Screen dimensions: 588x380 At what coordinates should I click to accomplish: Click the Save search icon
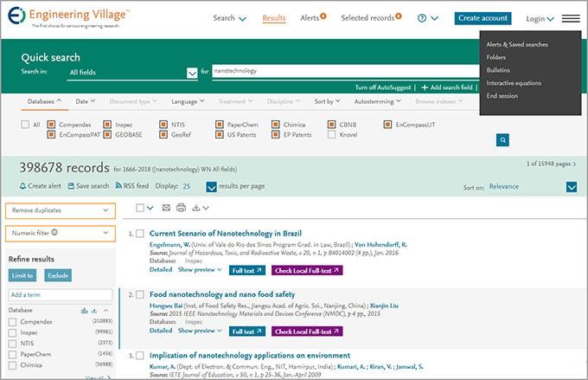pyautogui.click(x=71, y=186)
